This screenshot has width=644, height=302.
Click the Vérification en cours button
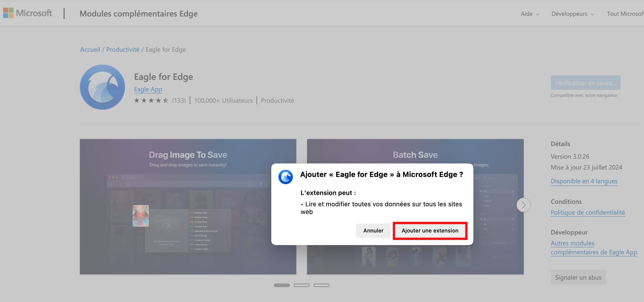point(585,83)
